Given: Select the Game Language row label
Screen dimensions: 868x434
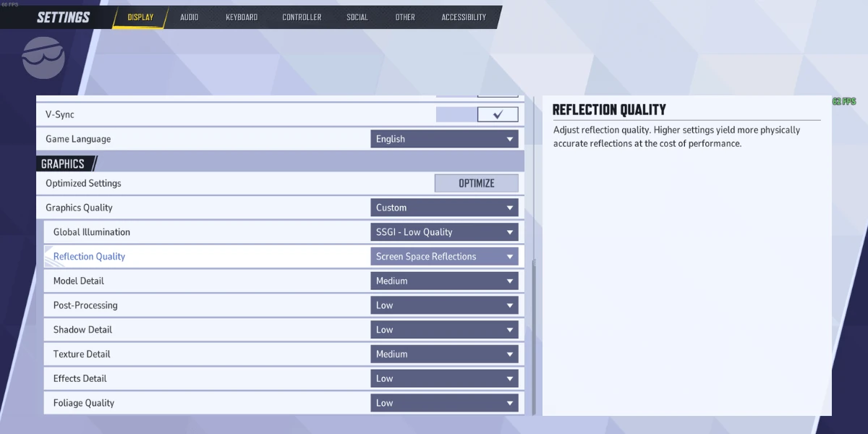Looking at the screenshot, I should pos(78,139).
